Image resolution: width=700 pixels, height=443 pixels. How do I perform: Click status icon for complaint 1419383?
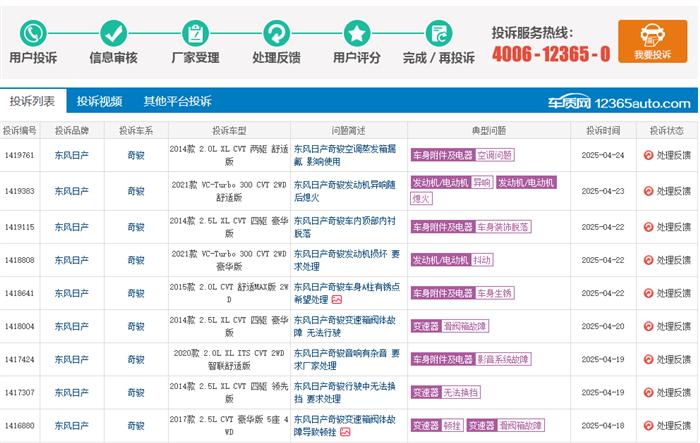(x=648, y=191)
